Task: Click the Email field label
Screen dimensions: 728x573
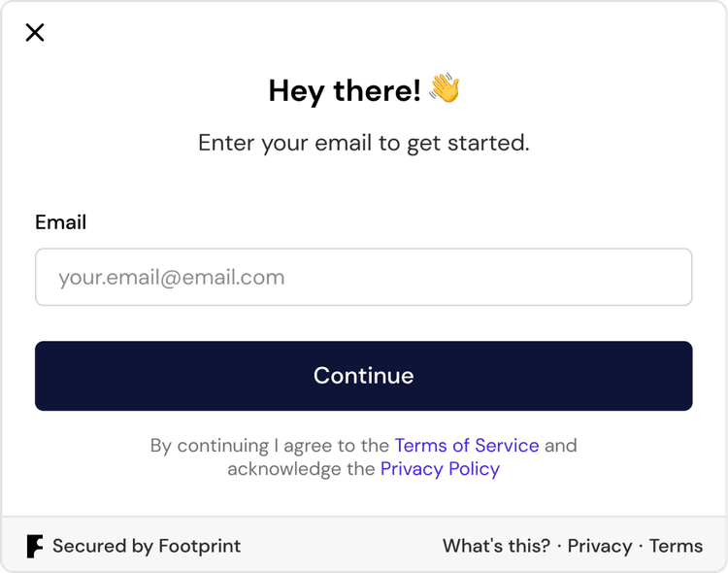Action: tap(61, 222)
